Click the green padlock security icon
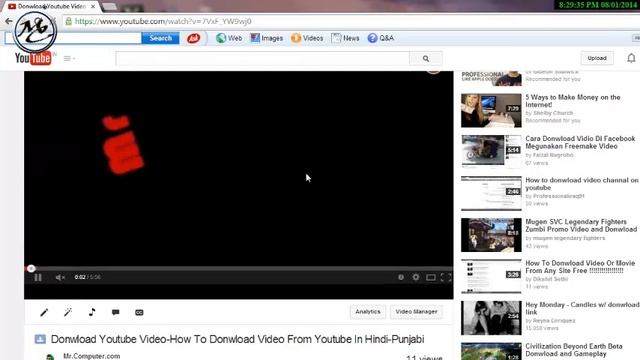This screenshot has width=640, height=360. [68, 21]
